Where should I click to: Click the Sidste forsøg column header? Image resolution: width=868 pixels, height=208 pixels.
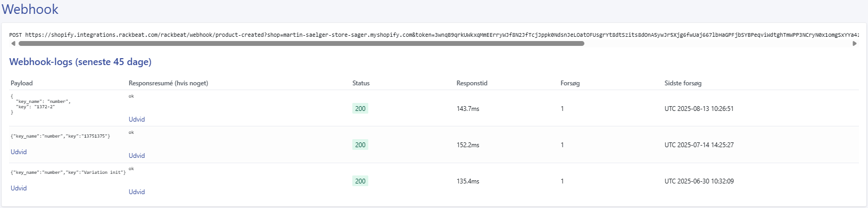(x=683, y=83)
